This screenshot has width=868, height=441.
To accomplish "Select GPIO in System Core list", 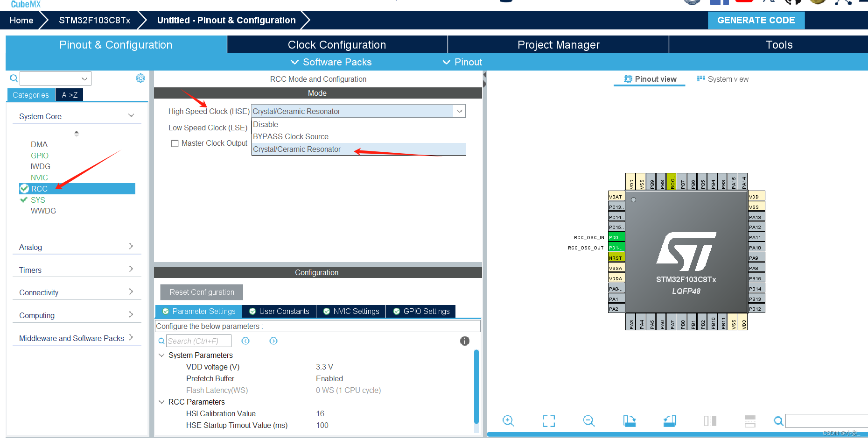I will point(40,156).
